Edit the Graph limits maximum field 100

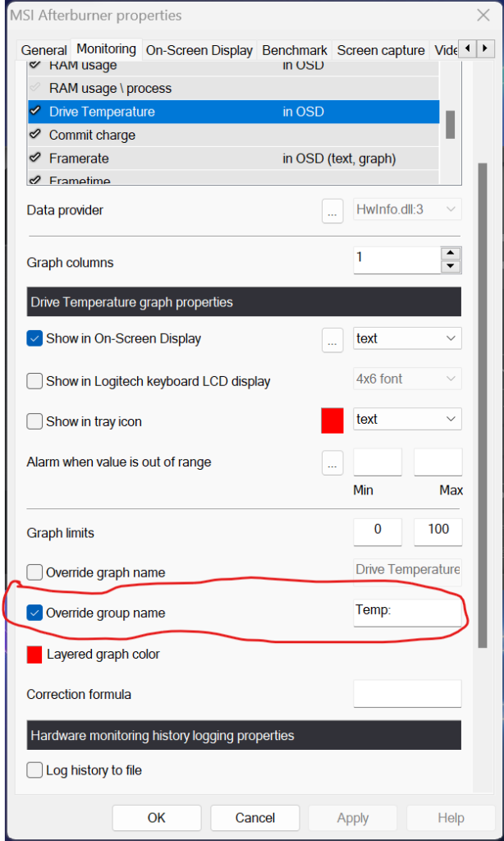[438, 531]
